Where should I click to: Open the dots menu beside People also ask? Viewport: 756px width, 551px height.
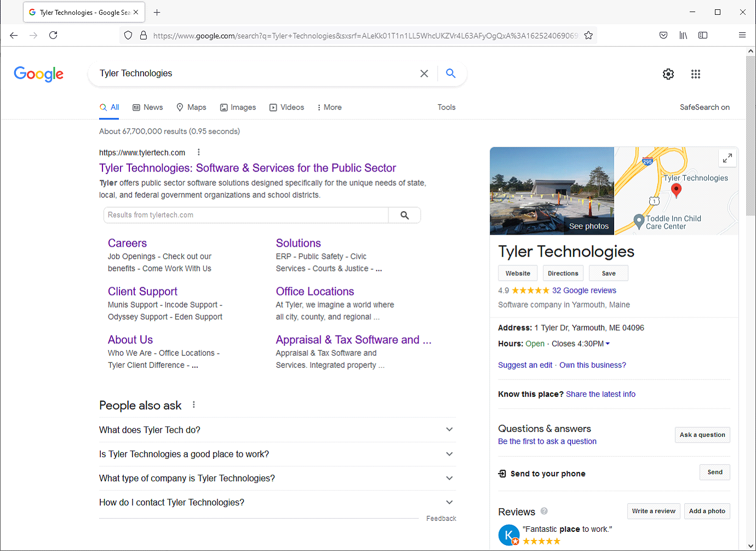(x=194, y=405)
